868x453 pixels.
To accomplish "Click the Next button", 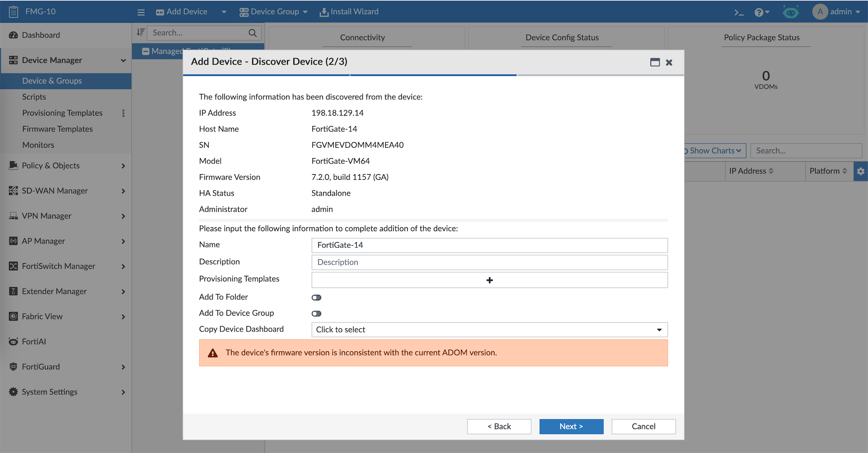I will point(571,426).
